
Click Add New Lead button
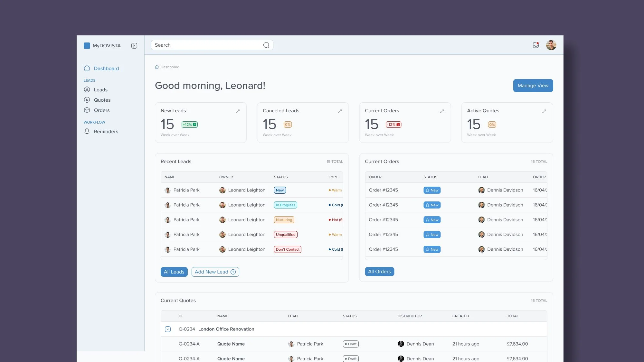215,272
